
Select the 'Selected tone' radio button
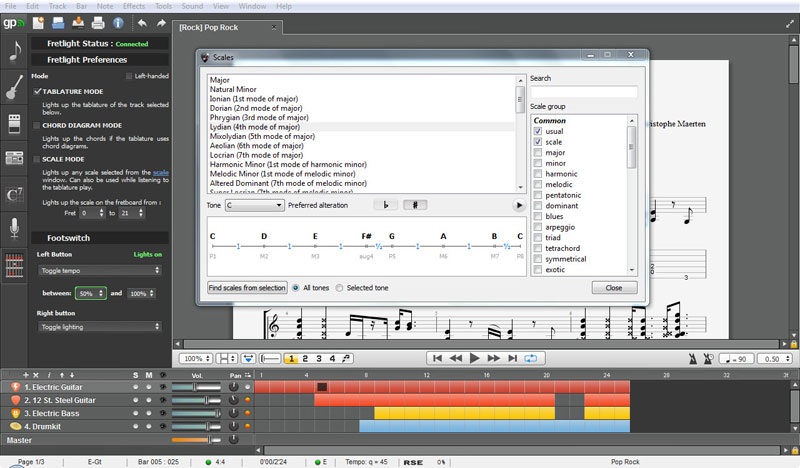[x=339, y=288]
